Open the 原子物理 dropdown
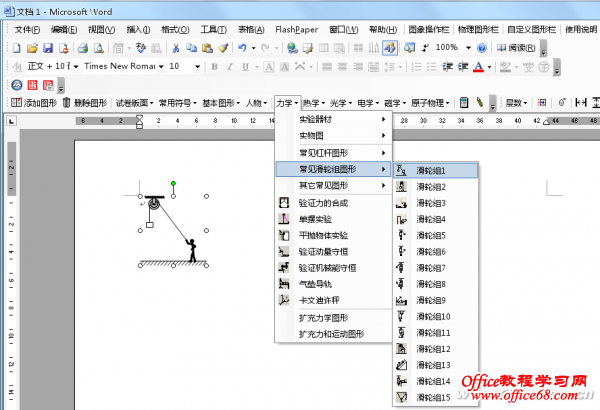600x410 pixels. pos(430,103)
